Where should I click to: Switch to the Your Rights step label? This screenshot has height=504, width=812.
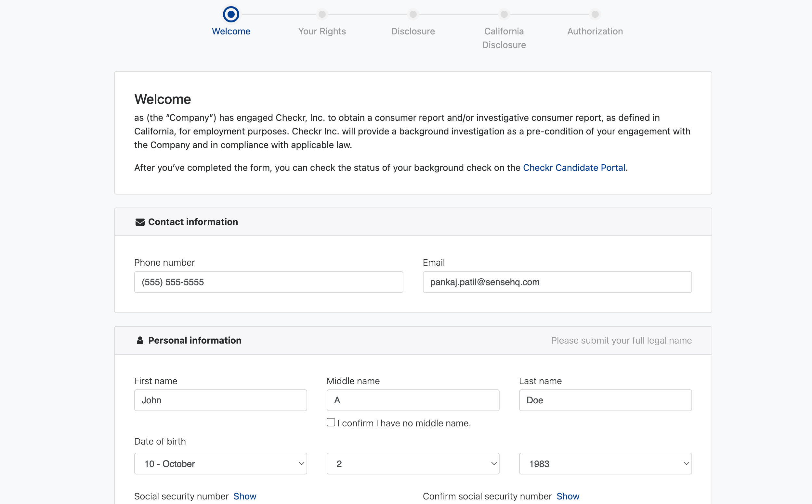(x=321, y=31)
